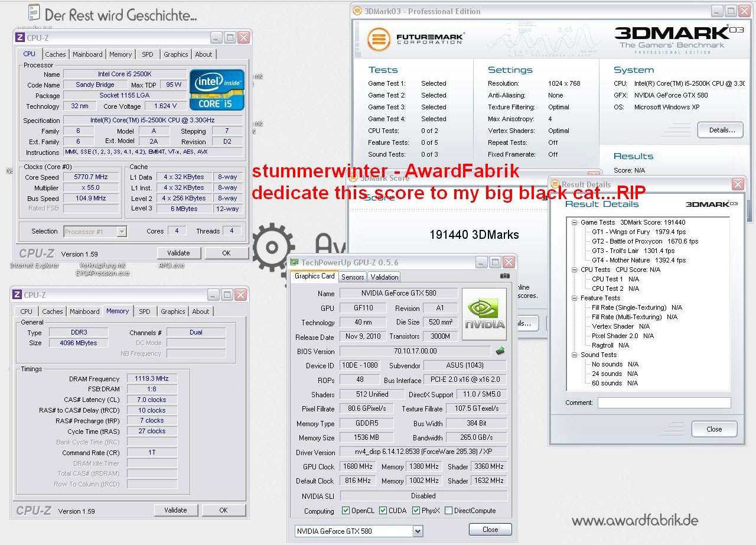Image resolution: width=756 pixels, height=545 pixels.
Task: Open the NVIDIA GeForce GTX 580 card dropdown
Action: point(418,531)
